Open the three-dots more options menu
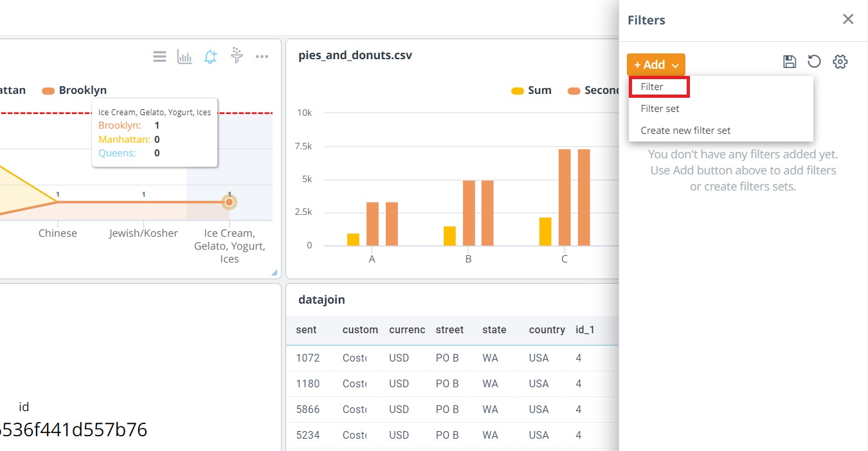The image size is (868, 451). point(262,57)
